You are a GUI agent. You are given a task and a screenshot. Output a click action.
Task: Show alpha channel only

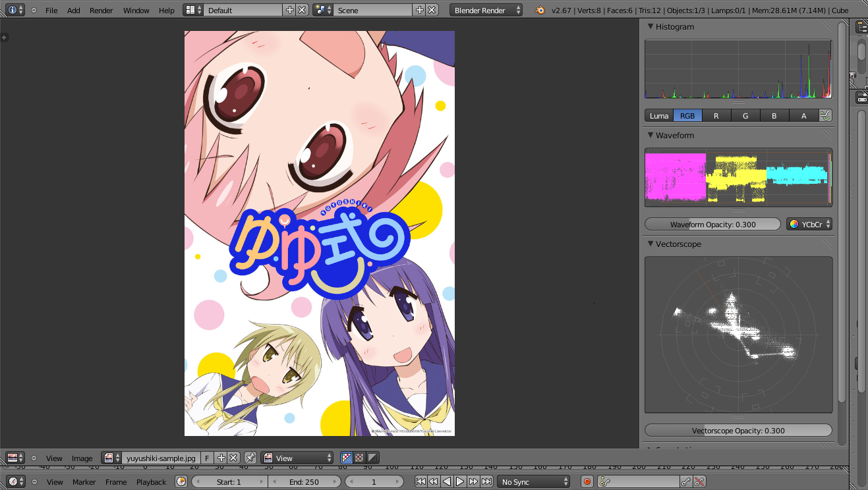[x=372, y=458]
